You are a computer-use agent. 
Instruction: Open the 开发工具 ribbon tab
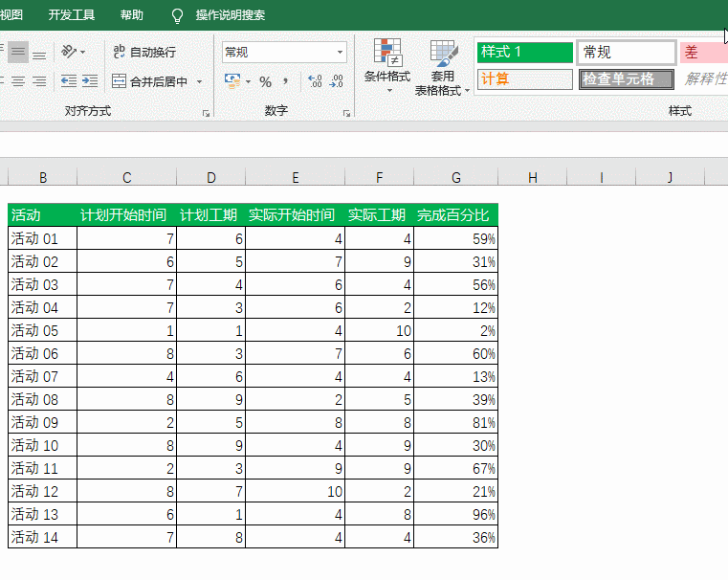tap(72, 15)
